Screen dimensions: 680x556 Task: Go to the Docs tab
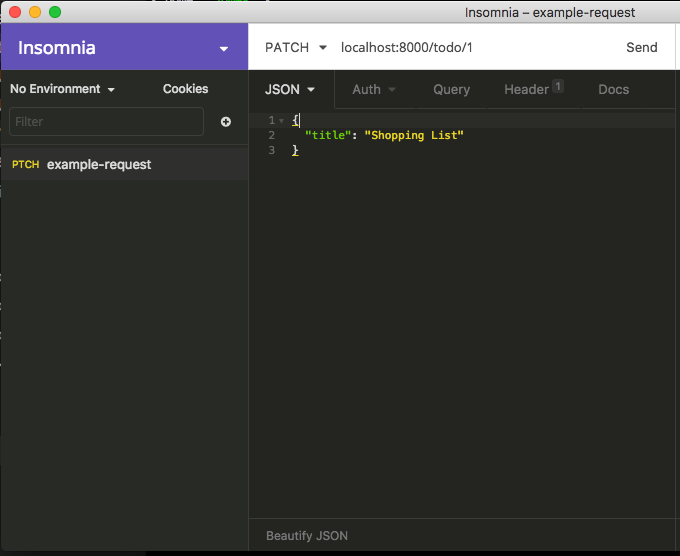click(x=613, y=89)
